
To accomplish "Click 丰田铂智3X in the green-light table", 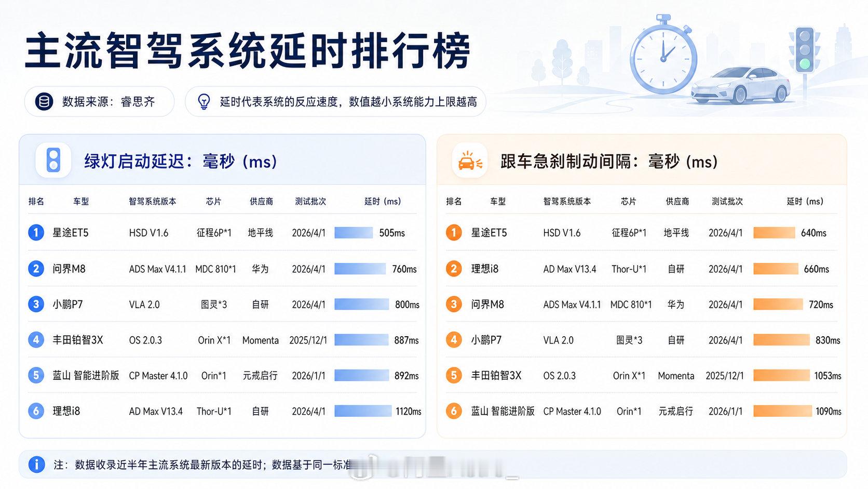I will coord(78,340).
